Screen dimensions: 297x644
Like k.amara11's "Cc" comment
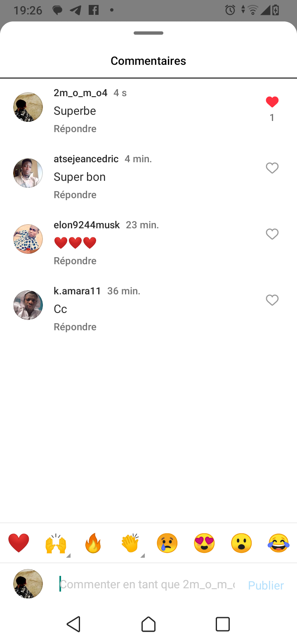(x=272, y=300)
